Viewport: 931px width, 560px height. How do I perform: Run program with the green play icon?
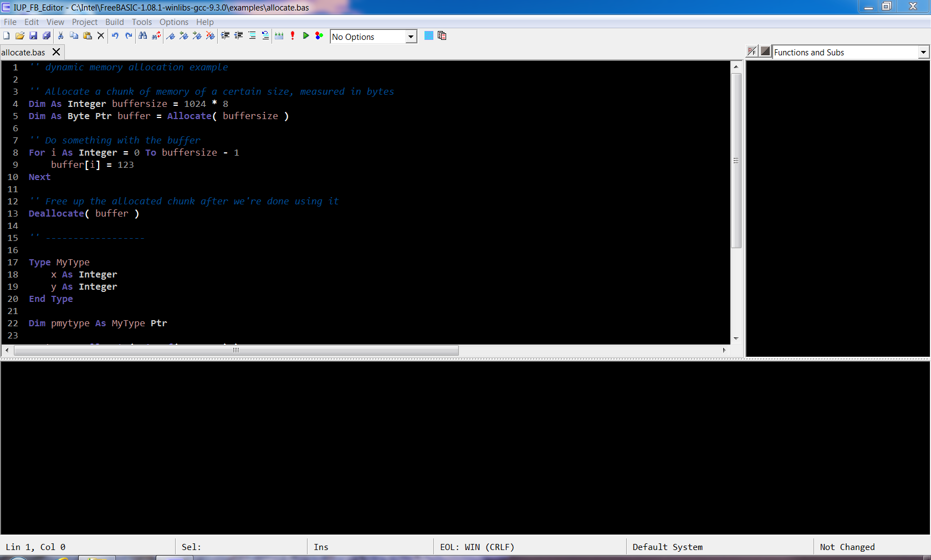point(305,35)
